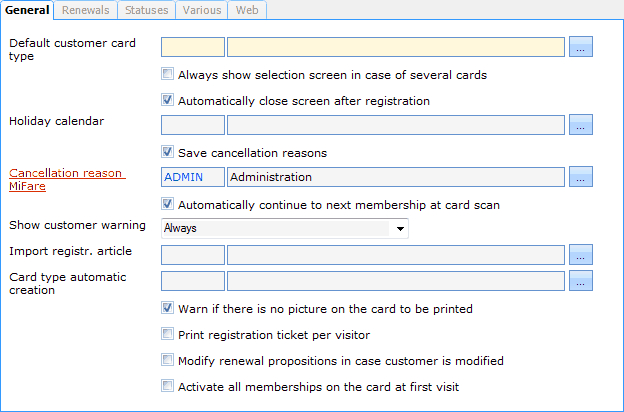The height and width of the screenshot is (412, 624).
Task: Switch to the Renewals tab
Action: (x=86, y=10)
